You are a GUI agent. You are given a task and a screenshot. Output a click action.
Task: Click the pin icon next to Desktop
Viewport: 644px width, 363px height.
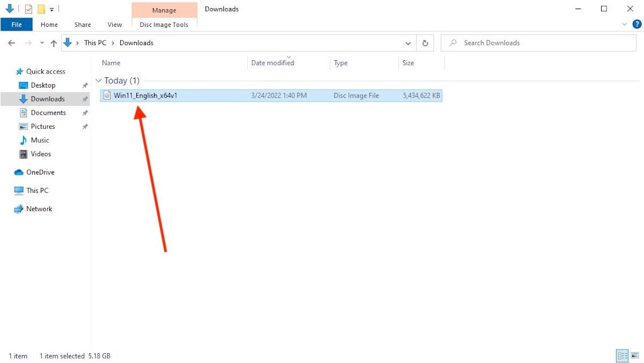[x=85, y=85]
